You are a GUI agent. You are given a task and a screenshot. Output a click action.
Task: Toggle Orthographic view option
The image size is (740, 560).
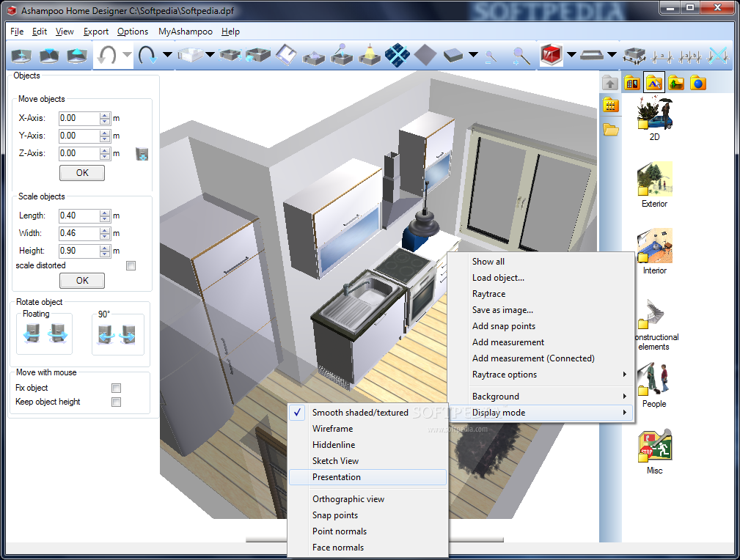click(367, 499)
